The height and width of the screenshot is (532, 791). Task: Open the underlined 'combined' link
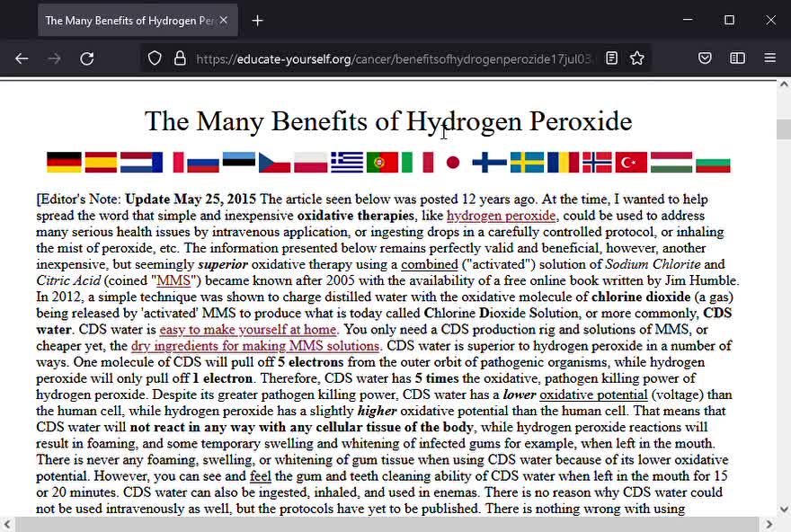(430, 264)
